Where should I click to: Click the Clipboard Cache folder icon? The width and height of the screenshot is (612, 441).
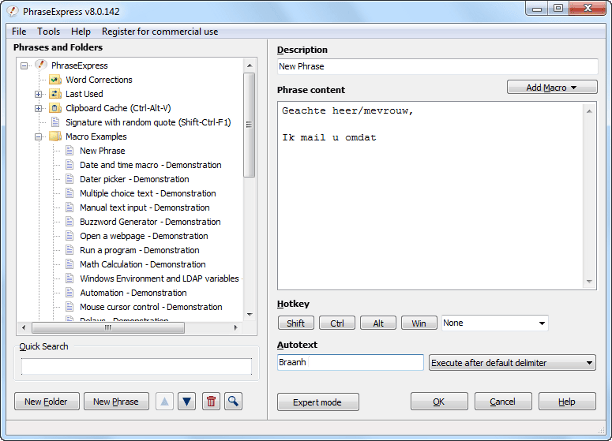pos(55,108)
